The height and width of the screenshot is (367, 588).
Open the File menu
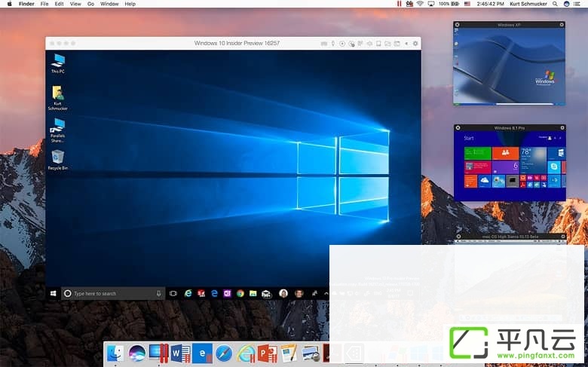[x=44, y=4]
